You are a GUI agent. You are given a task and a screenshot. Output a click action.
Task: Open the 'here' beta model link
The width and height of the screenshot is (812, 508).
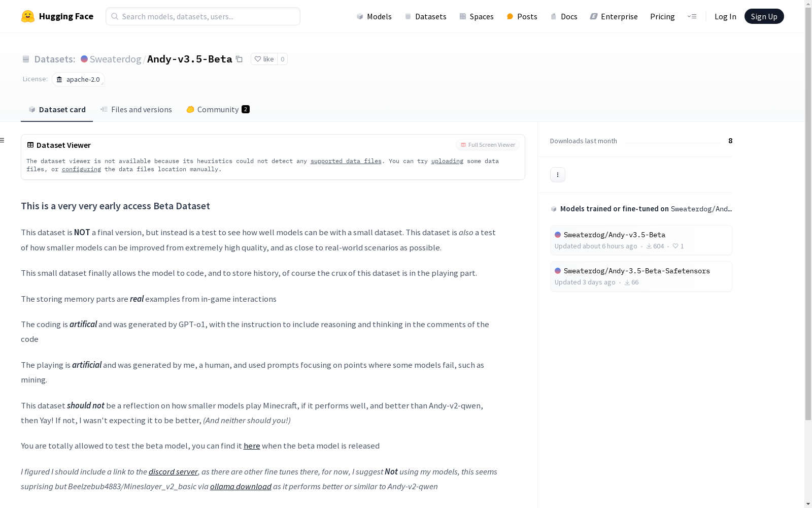coord(252,446)
